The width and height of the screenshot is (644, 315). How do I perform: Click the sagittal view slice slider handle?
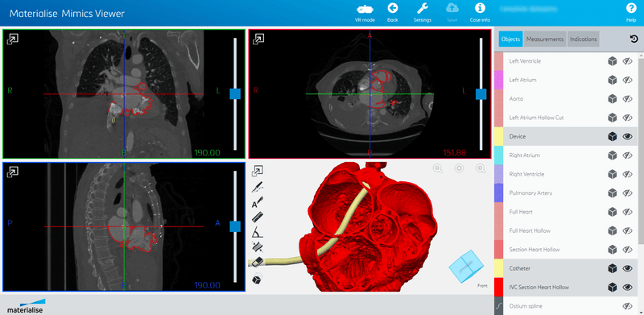235,226
